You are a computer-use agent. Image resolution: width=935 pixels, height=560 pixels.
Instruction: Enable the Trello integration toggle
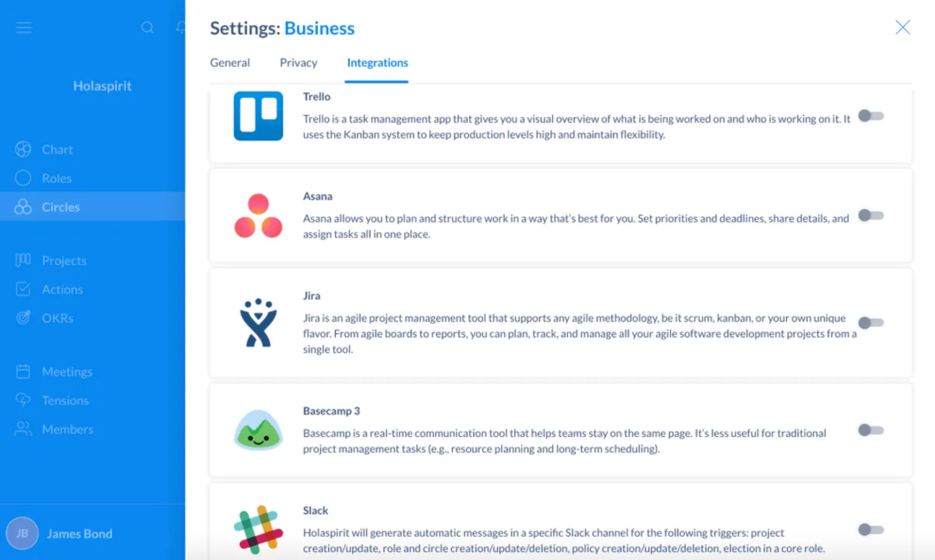870,116
